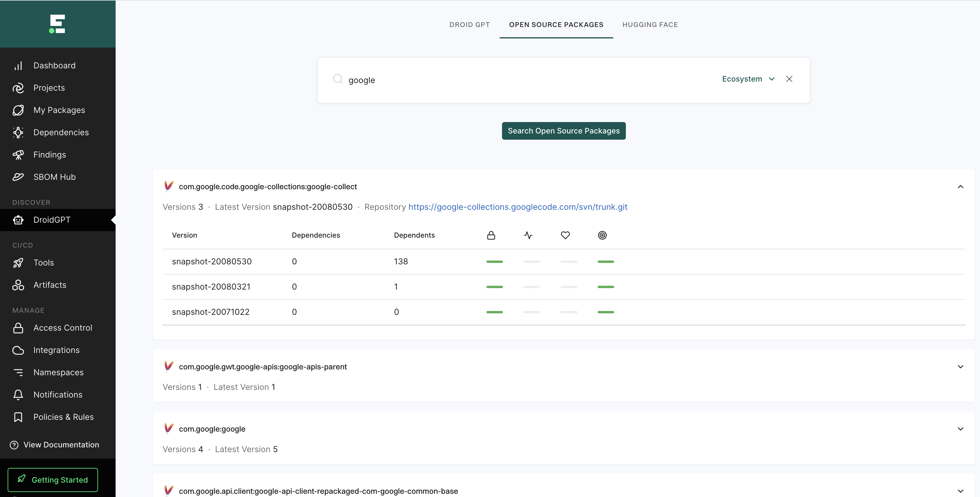
Task: Click the quality target column icon
Action: (x=602, y=235)
